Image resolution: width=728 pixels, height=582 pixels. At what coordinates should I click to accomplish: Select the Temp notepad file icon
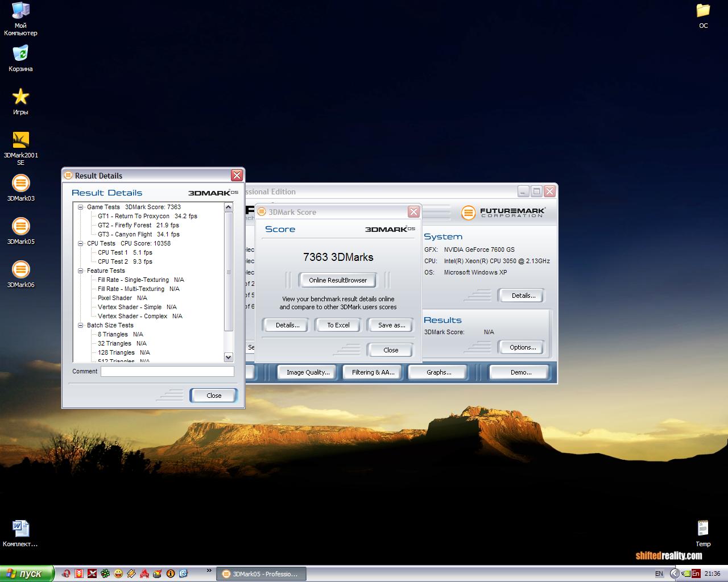point(704,533)
